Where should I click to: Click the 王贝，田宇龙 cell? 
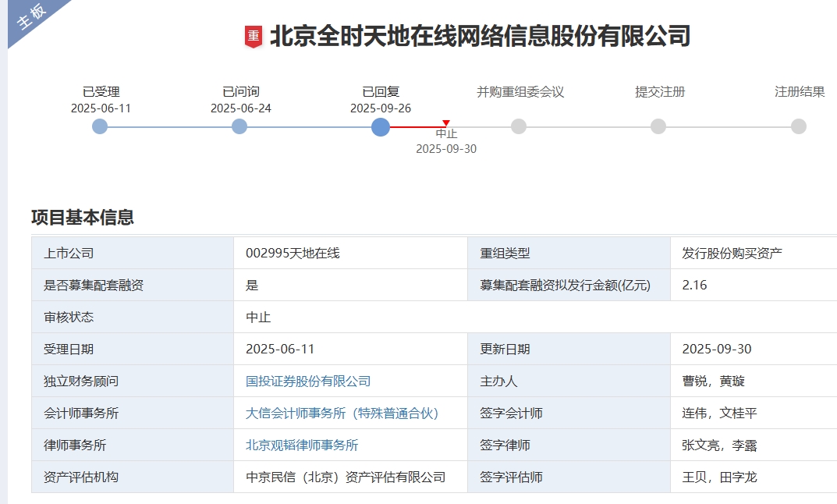[x=754, y=477]
